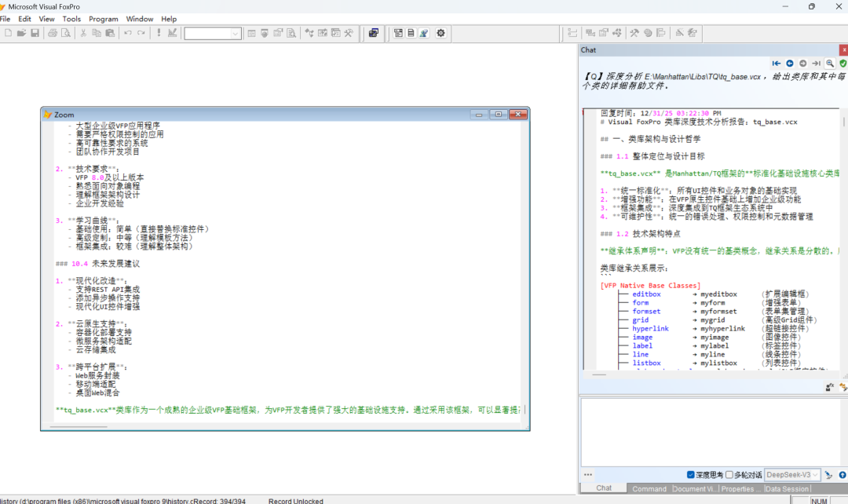The height and width of the screenshot is (504, 848).
Task: Click '[VFP Native Base Classes]' red text
Action: 650,286
